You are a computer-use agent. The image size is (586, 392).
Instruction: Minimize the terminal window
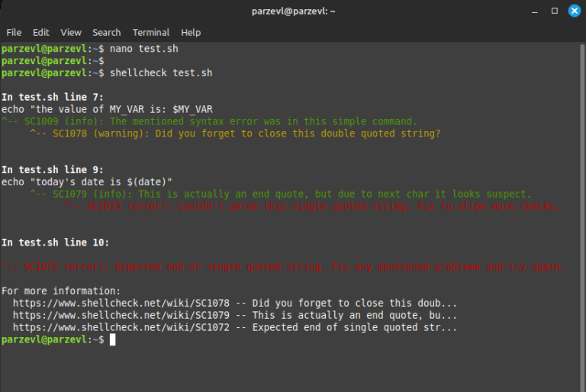(x=534, y=11)
